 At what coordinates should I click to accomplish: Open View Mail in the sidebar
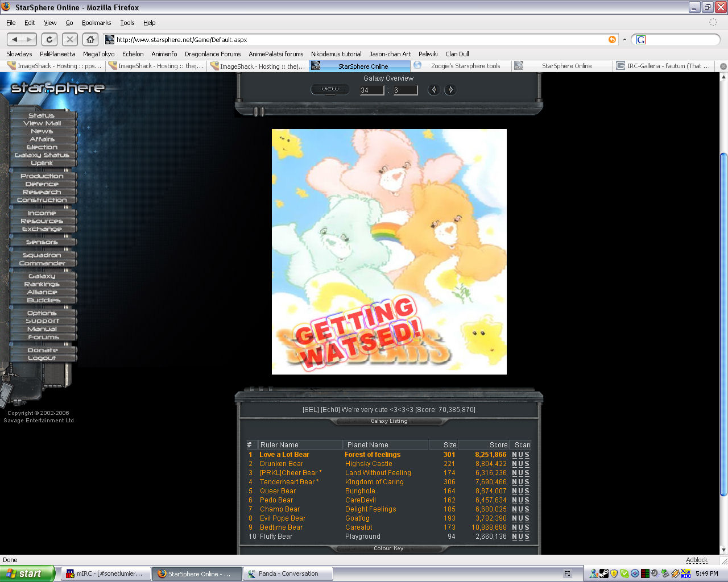click(x=42, y=123)
